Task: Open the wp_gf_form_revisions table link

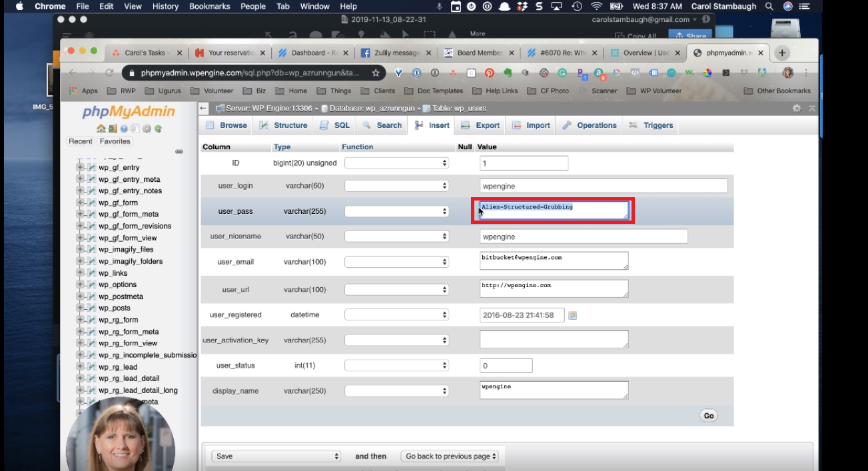Action: coord(135,226)
